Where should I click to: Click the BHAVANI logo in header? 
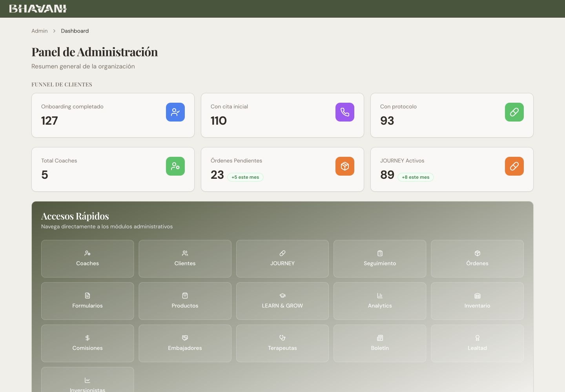pos(38,9)
